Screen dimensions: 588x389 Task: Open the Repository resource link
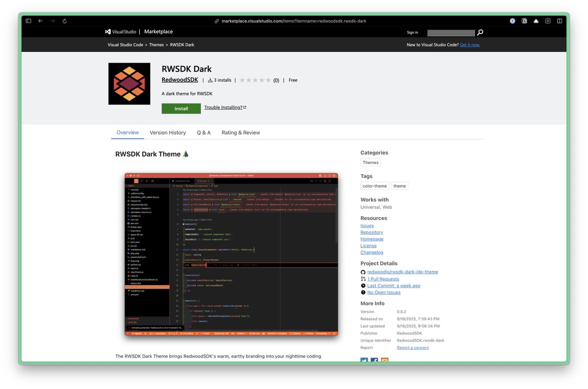click(372, 232)
